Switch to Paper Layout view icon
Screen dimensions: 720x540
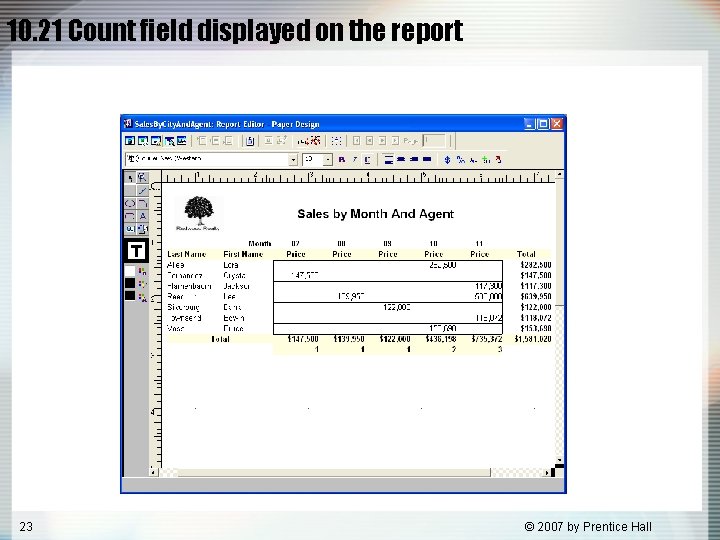[x=157, y=141]
